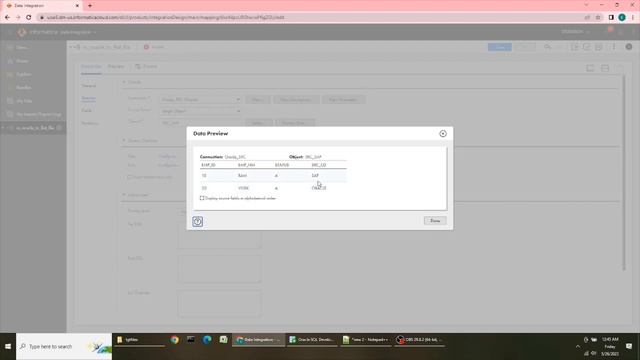Close the Data Preview dialog
Image resolution: width=640 pixels, height=360 pixels.
(x=443, y=133)
